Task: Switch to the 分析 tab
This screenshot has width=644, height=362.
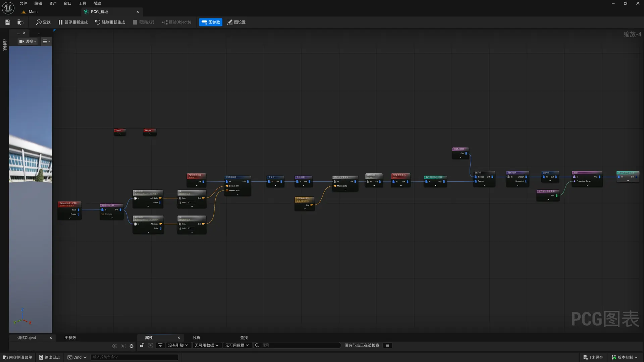Action: [x=196, y=338]
